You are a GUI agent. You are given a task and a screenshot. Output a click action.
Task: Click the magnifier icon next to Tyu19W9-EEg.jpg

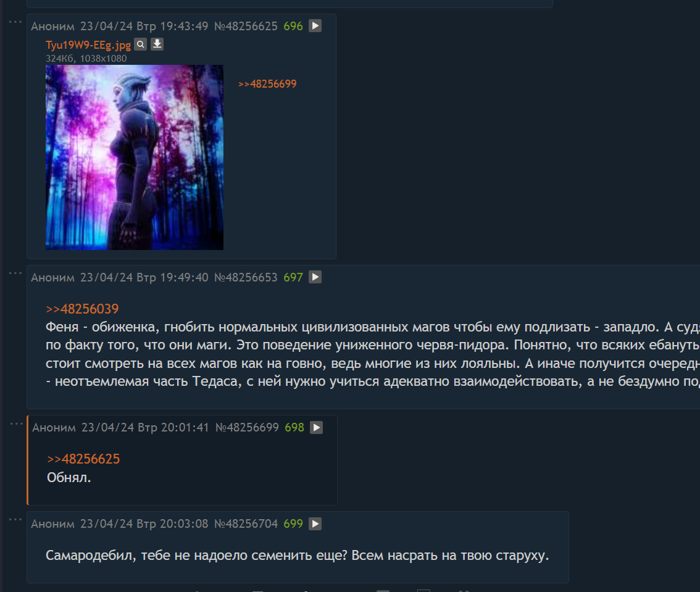click(141, 44)
